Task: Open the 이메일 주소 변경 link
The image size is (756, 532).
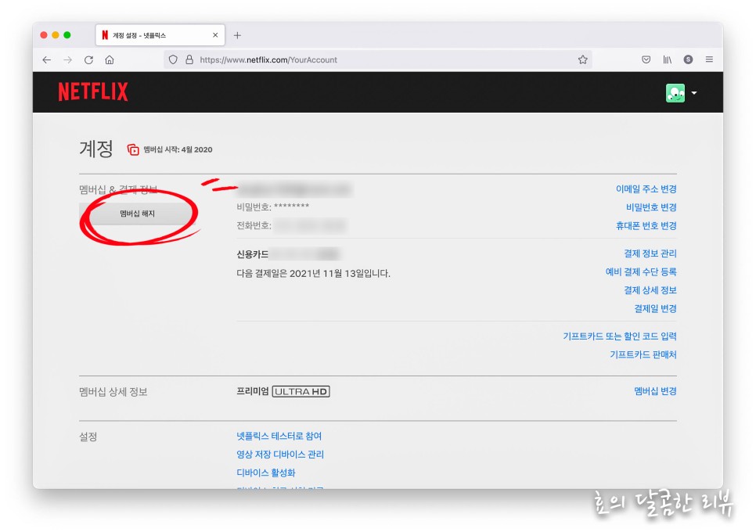Action: (x=646, y=189)
